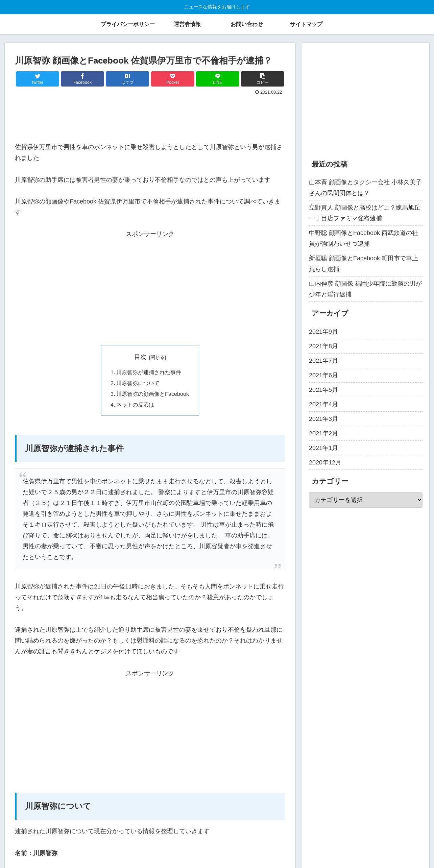
Task: Share the article on Twitter
Action: coord(38,79)
